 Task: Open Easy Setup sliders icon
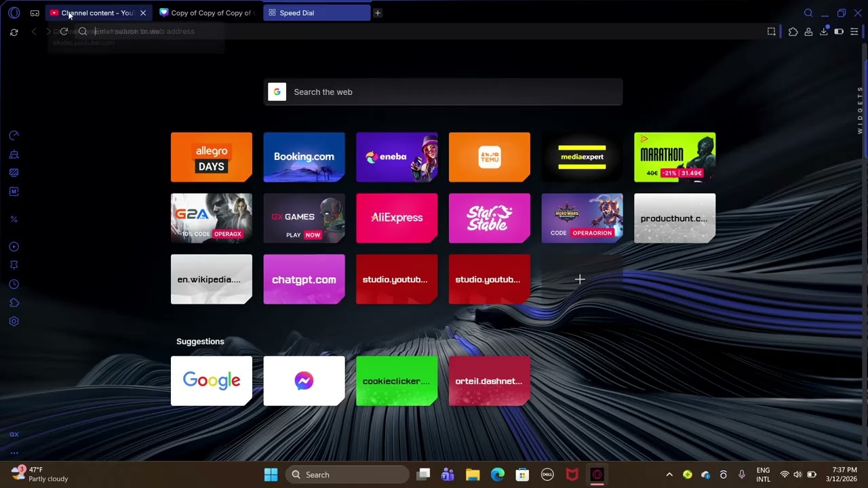(854, 31)
